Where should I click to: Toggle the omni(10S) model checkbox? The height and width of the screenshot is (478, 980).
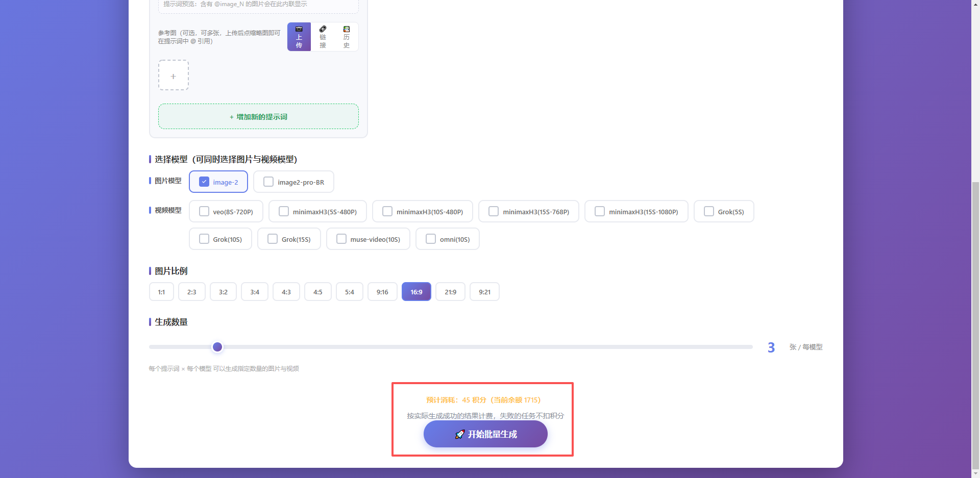(x=431, y=239)
